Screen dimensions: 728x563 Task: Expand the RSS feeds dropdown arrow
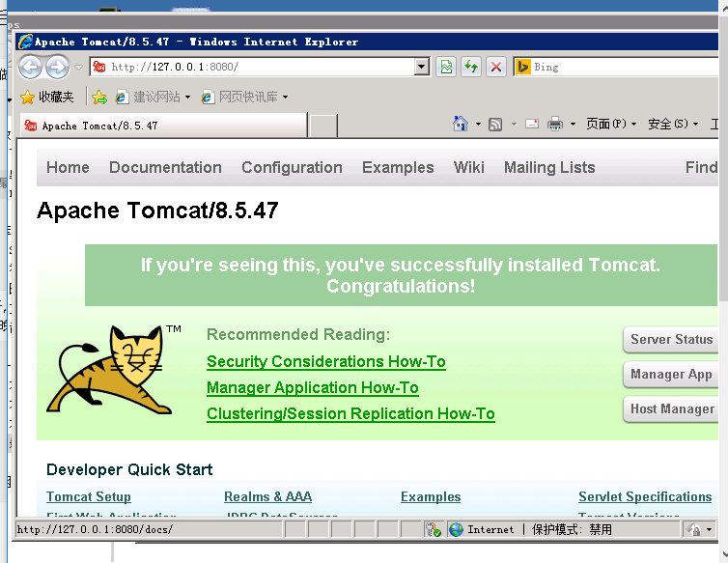pyautogui.click(x=514, y=124)
